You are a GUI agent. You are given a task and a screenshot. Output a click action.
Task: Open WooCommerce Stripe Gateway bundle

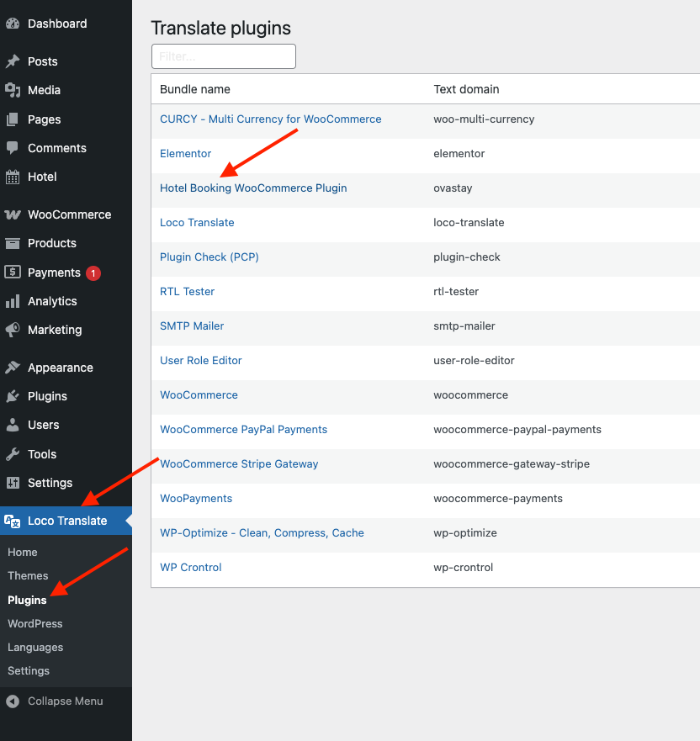click(239, 464)
